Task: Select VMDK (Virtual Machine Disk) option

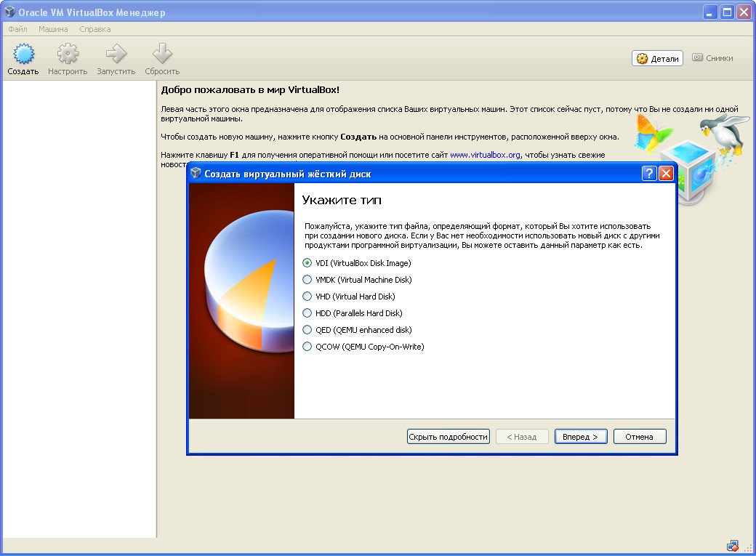Action: 307,280
